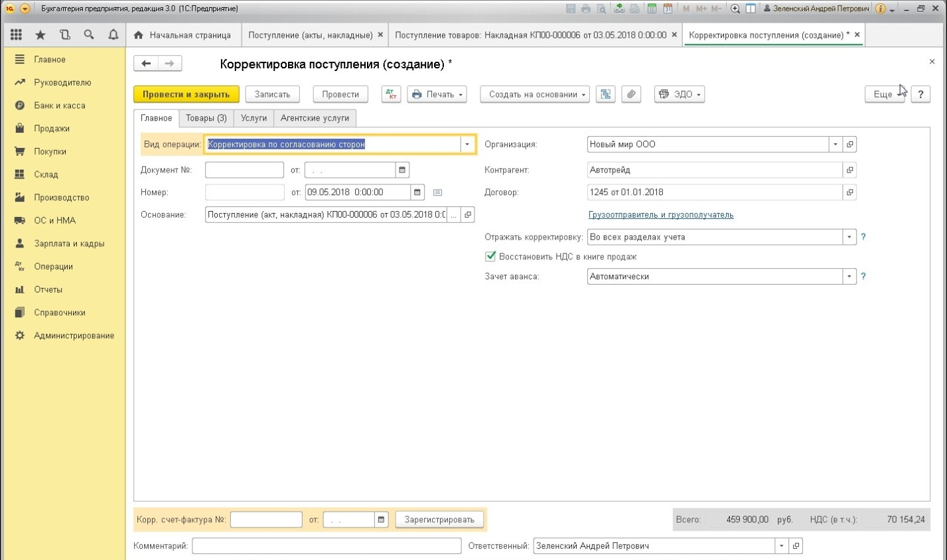Toggle Восстановить НДС в книге продаж checkbox
947x560 pixels.
click(490, 256)
